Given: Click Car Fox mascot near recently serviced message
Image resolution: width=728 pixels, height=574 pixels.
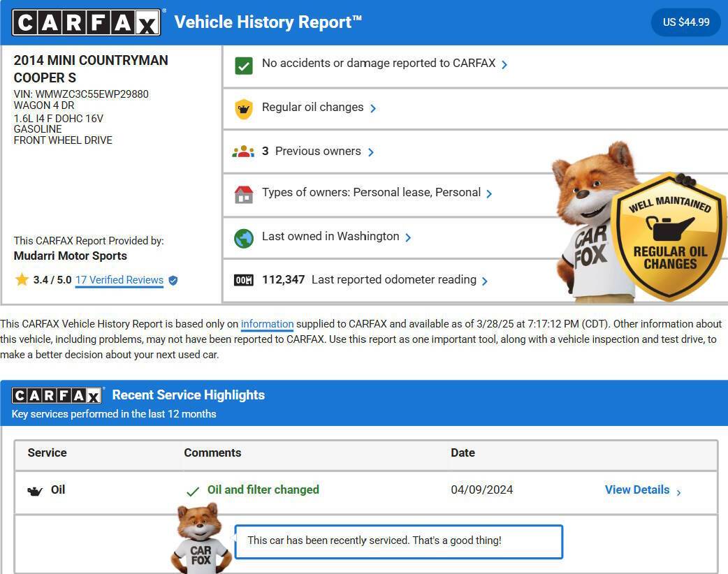Looking at the screenshot, I should click(201, 538).
